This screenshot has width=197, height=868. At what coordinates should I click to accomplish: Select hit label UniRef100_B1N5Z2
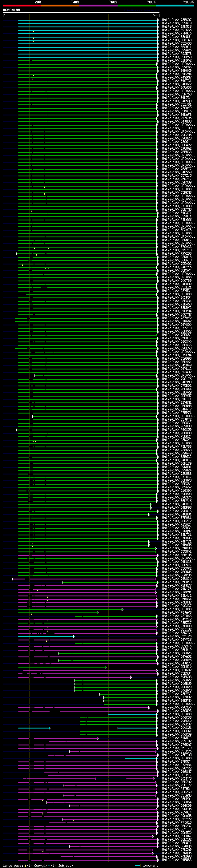[x=177, y=737]
